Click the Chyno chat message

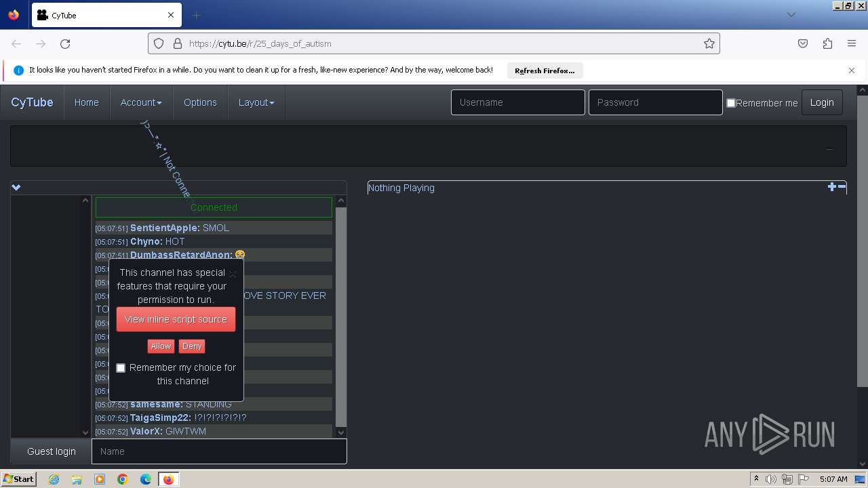tap(214, 241)
